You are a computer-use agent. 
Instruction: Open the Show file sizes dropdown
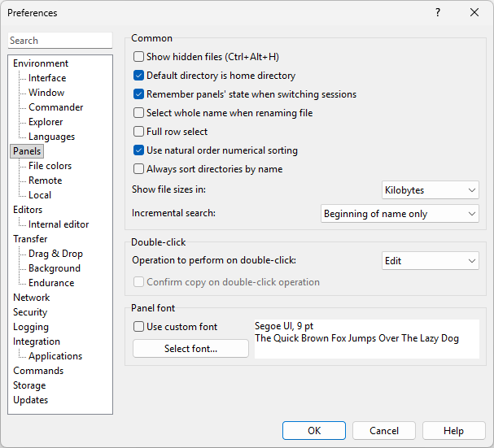(431, 190)
